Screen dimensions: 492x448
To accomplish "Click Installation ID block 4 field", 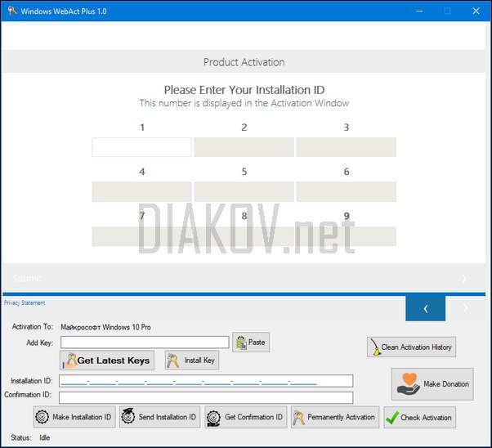I will tap(142, 192).
